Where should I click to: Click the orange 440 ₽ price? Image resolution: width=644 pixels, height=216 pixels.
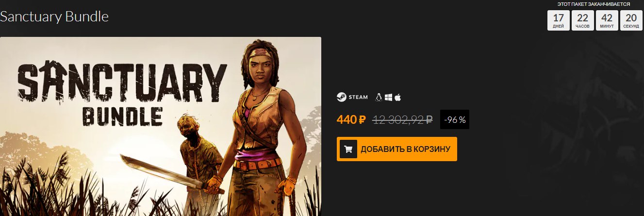(351, 120)
